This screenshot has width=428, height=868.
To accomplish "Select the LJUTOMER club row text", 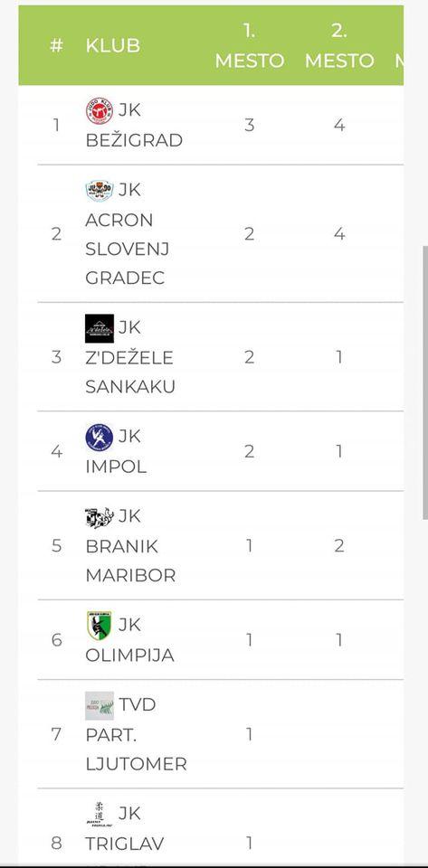I will [137, 765].
